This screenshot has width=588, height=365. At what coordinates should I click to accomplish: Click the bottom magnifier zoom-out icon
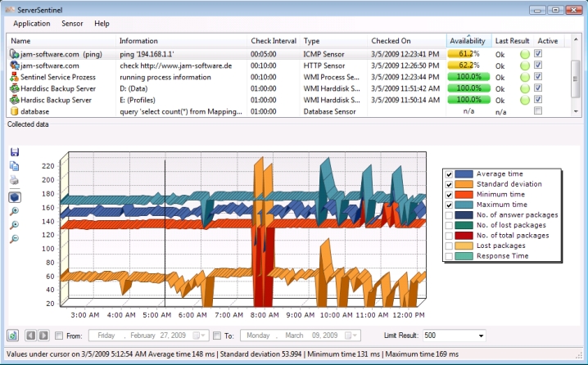click(x=15, y=238)
